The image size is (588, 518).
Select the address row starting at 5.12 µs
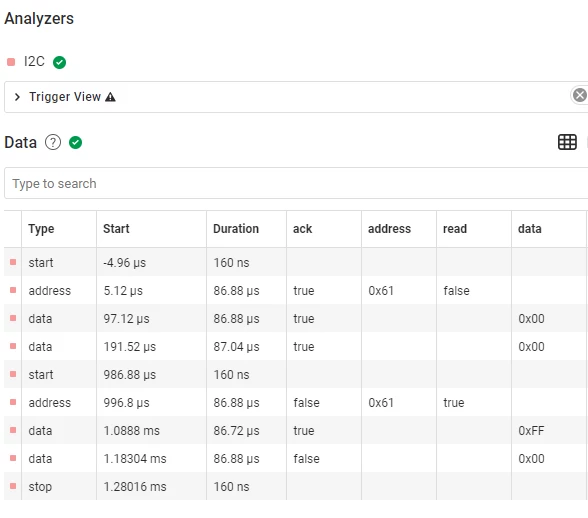[296, 290]
